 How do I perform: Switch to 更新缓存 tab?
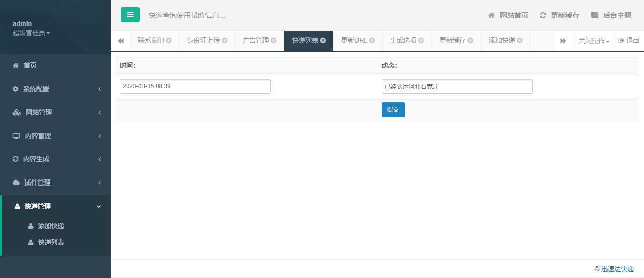[453, 40]
